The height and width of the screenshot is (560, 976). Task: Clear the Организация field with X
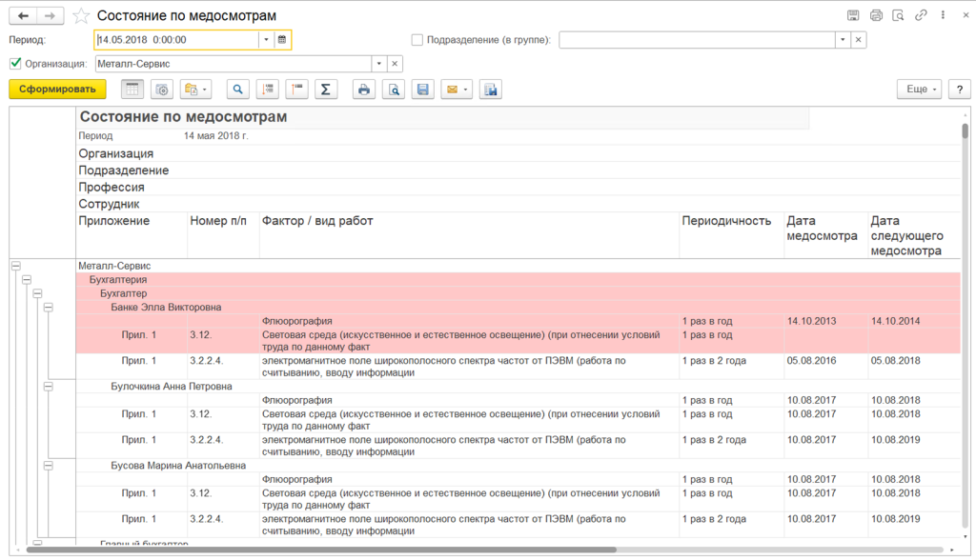coord(395,64)
